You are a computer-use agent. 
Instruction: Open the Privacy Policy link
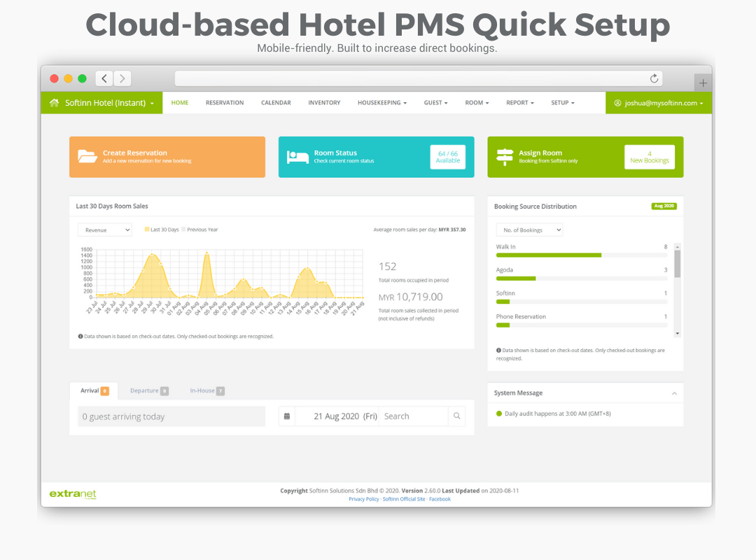coord(363,499)
